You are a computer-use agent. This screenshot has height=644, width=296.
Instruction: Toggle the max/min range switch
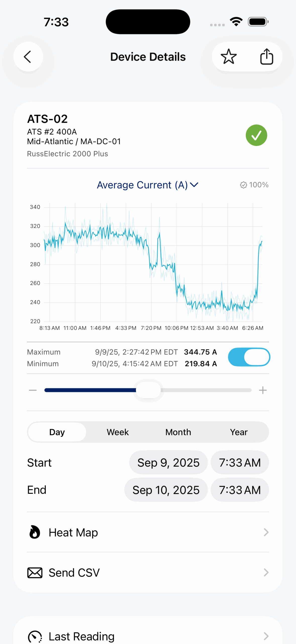(x=249, y=357)
